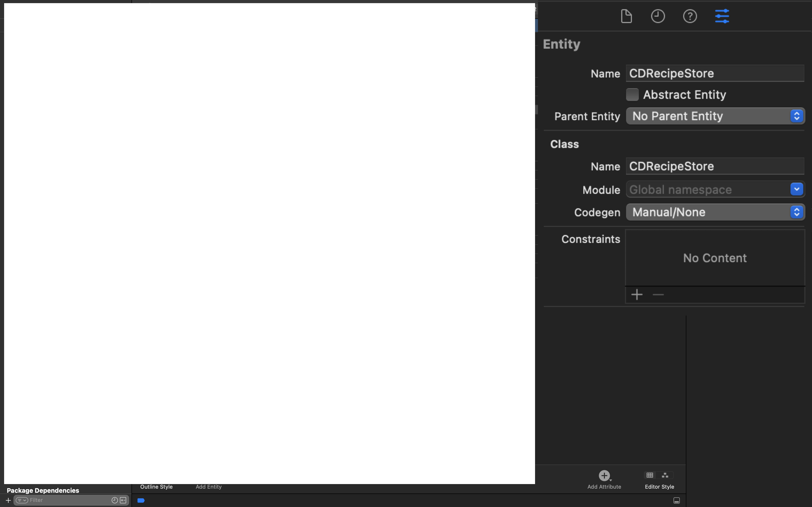Screen dimensions: 812x507
Task: Click the minus button under Constraints
Action: pyautogui.click(x=658, y=294)
